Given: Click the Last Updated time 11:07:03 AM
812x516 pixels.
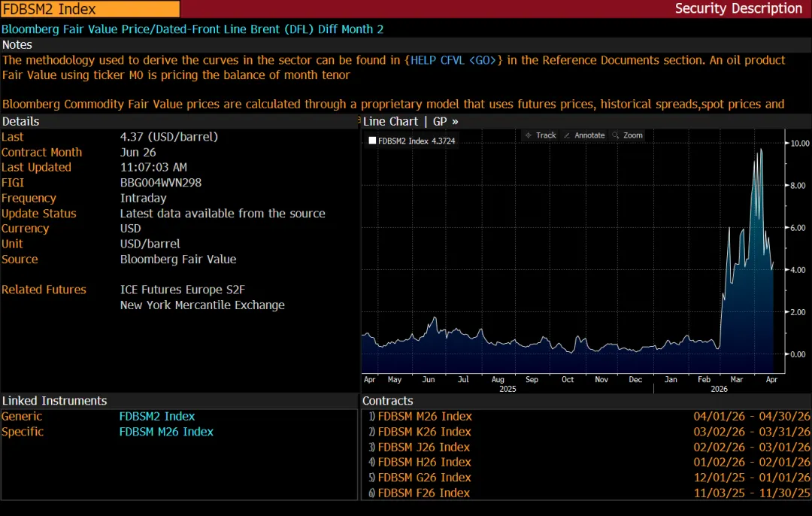Looking at the screenshot, I should point(153,167).
